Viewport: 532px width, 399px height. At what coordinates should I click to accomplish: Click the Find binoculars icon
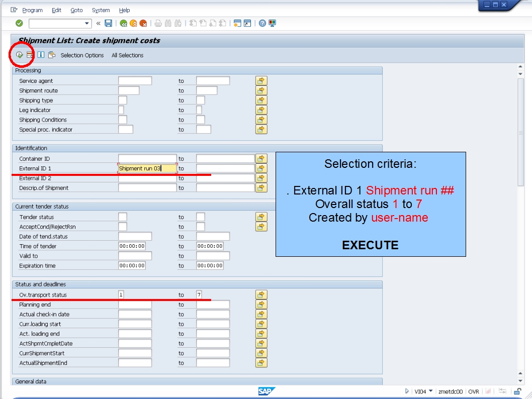[x=168, y=23]
